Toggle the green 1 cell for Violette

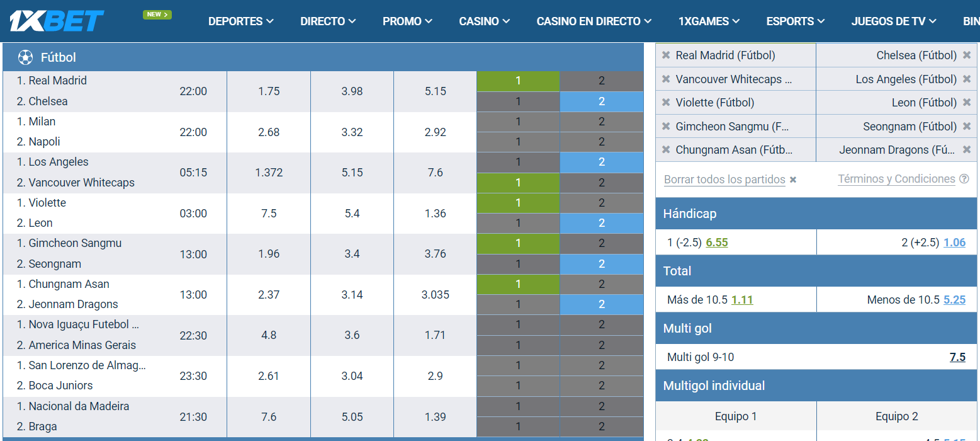pos(518,203)
